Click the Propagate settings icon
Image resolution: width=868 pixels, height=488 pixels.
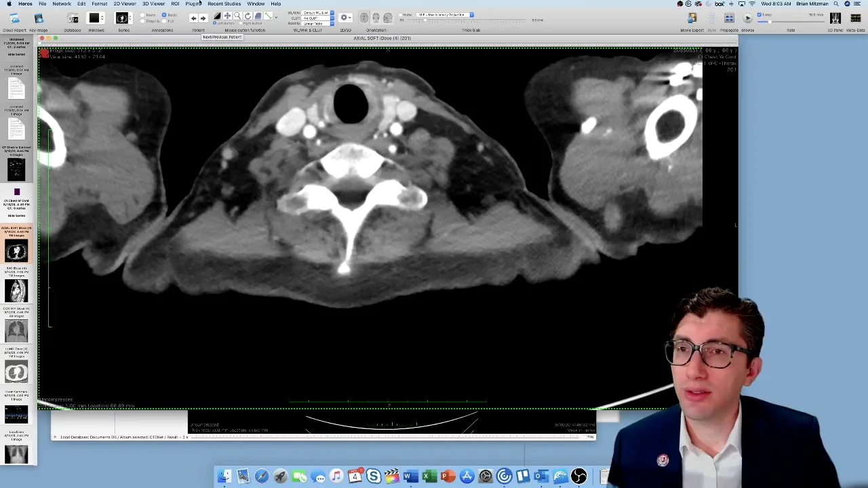coord(729,18)
